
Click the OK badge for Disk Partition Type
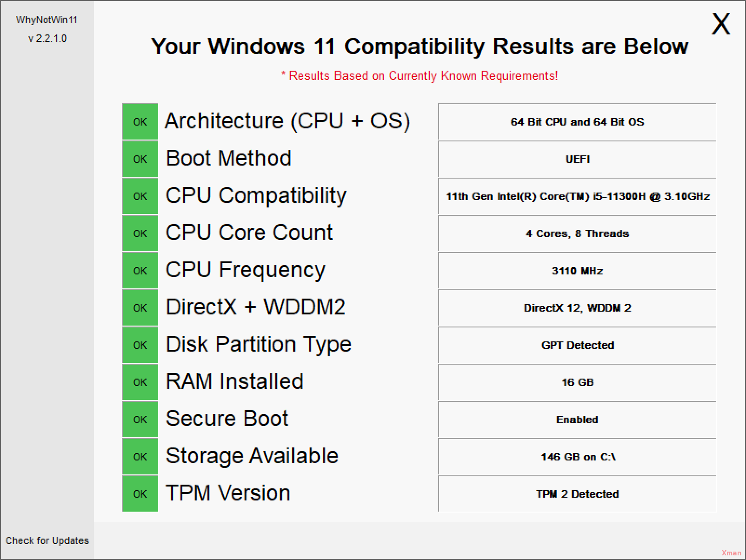pyautogui.click(x=140, y=345)
